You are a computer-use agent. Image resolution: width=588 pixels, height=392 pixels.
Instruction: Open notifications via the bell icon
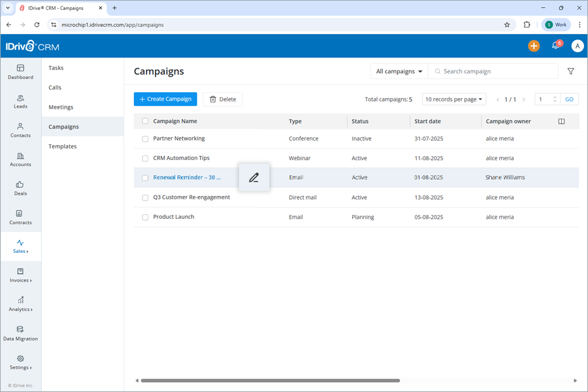pyautogui.click(x=556, y=46)
